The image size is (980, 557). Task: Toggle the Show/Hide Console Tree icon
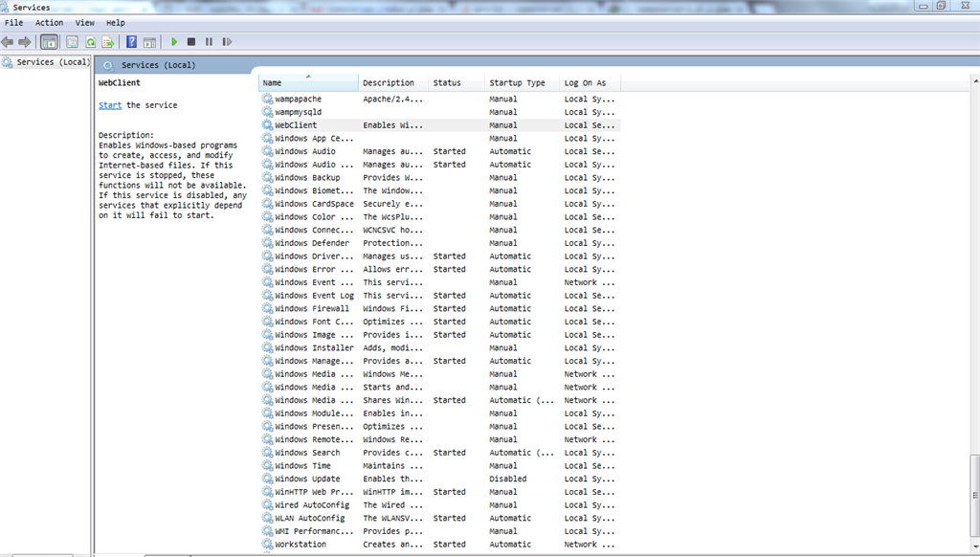tap(49, 42)
